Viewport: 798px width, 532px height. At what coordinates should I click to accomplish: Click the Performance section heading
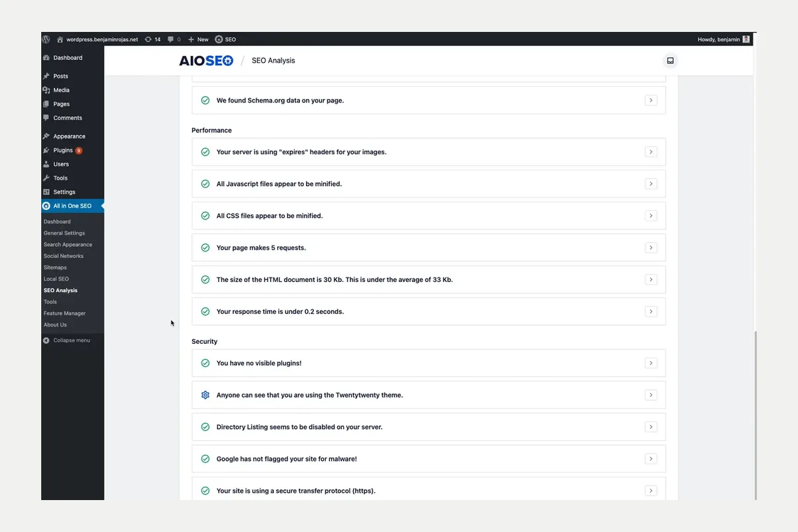pos(211,130)
